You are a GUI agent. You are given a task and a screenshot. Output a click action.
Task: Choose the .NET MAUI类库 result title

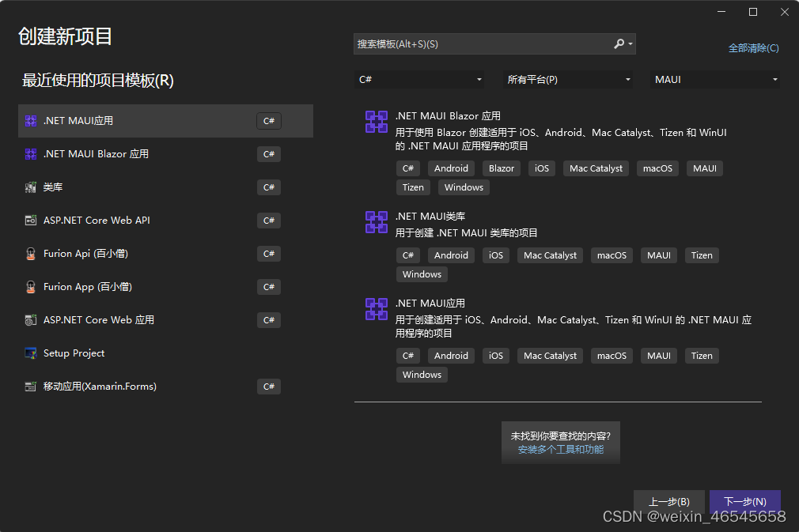[x=430, y=217]
